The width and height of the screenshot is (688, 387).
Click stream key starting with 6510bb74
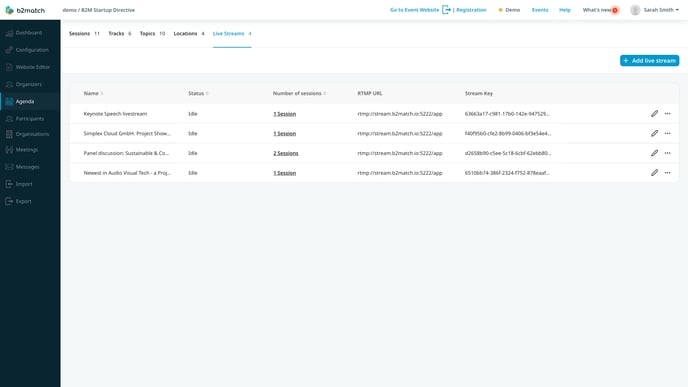(507, 173)
